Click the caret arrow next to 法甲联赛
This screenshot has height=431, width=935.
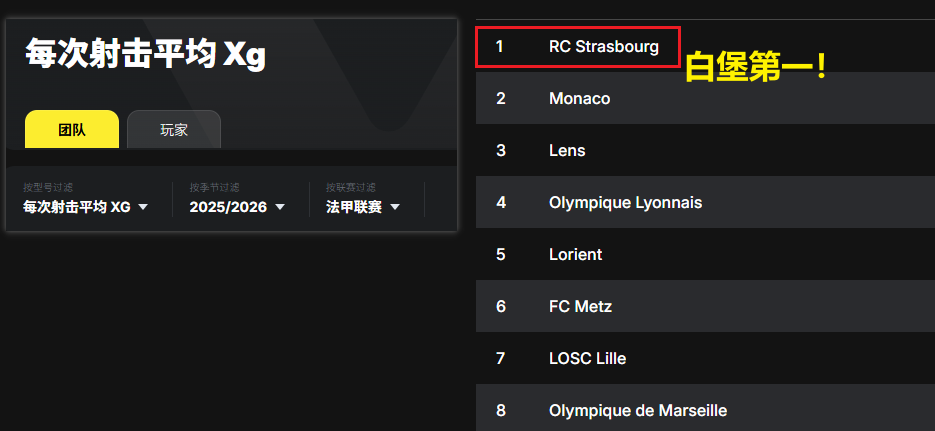[x=395, y=207]
